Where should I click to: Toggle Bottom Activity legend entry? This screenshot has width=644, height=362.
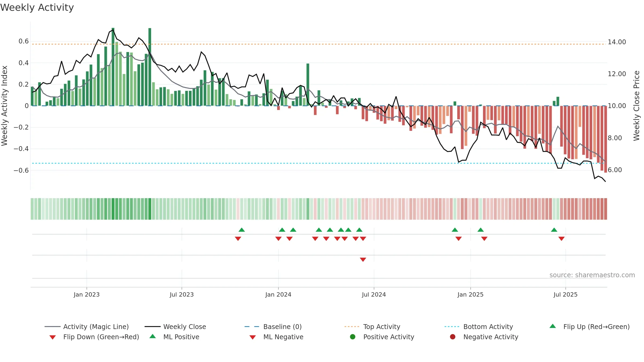click(479, 327)
